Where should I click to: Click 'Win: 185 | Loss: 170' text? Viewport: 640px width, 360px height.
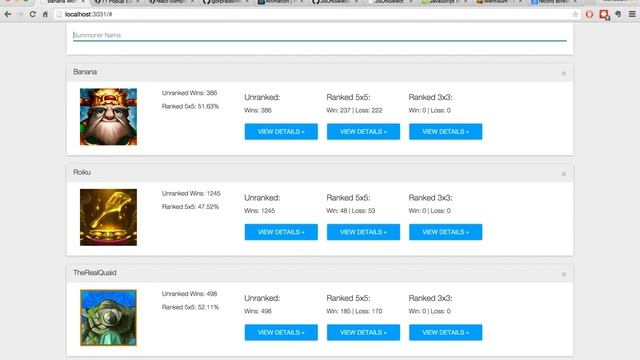tap(354, 311)
